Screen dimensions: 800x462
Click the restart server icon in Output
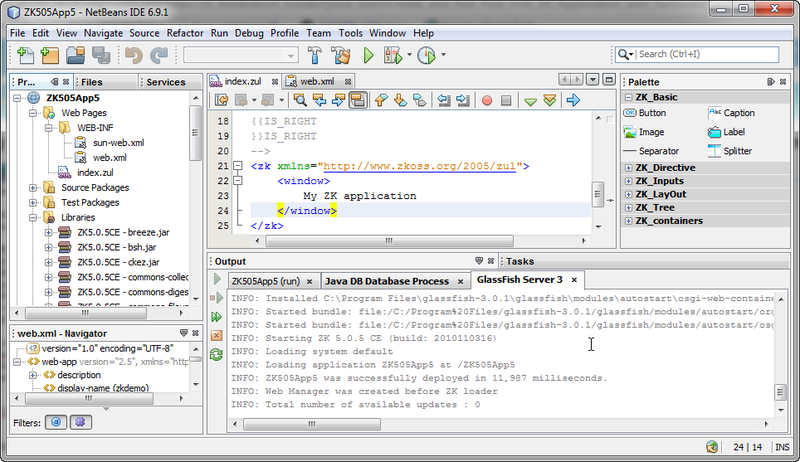tap(216, 354)
